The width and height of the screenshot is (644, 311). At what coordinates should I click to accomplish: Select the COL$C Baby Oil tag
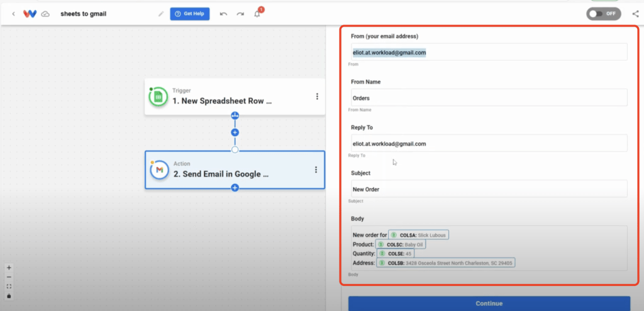401,244
